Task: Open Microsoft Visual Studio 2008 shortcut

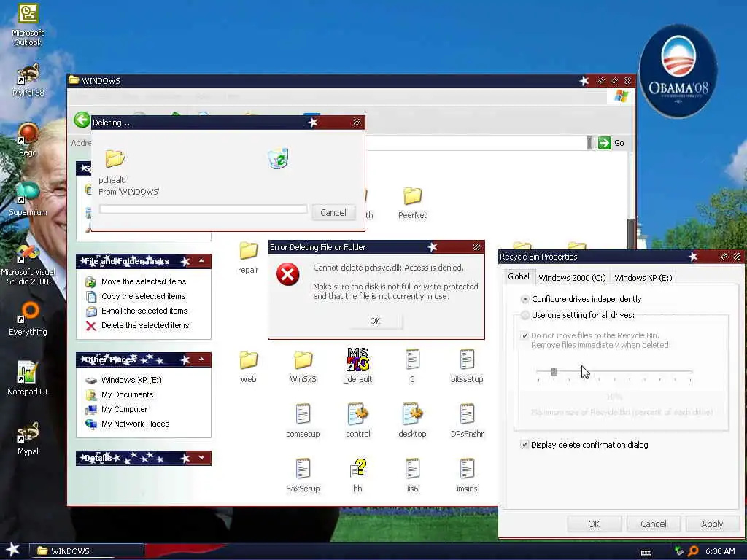Action: point(28,264)
